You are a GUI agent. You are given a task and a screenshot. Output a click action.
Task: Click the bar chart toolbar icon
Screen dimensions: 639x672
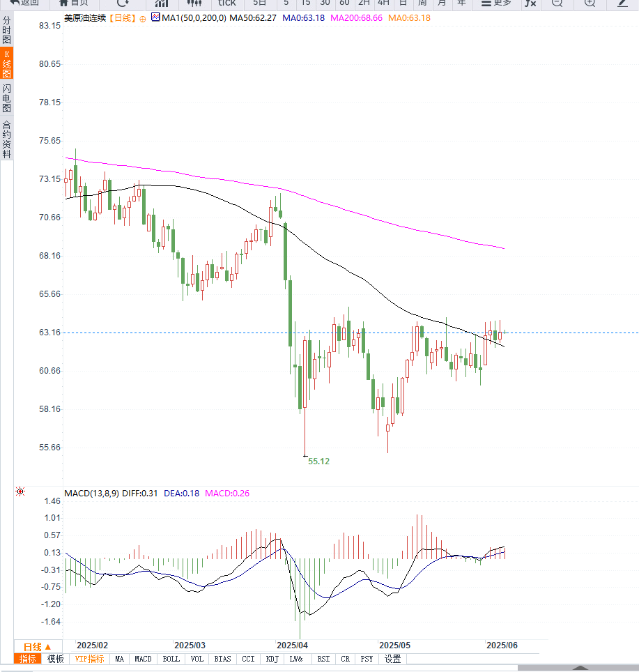click(x=162, y=3)
